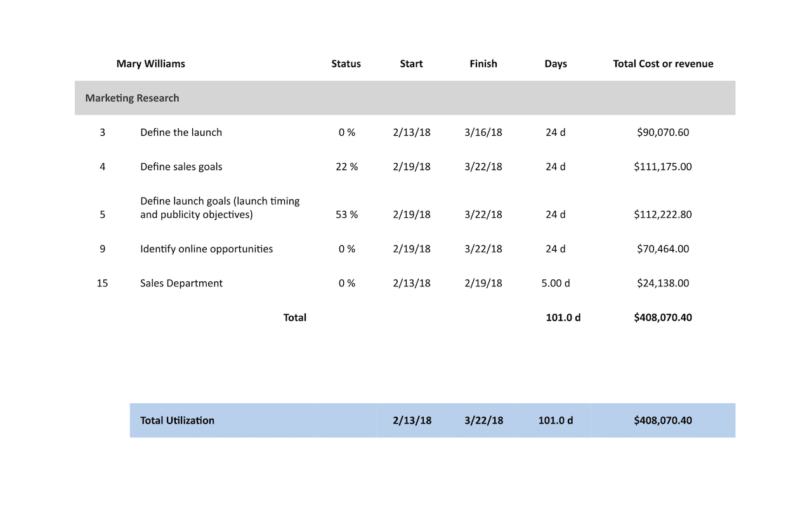This screenshot has height=513, width=812.
Task: Select the $24,138.00 cost cell
Action: click(663, 283)
